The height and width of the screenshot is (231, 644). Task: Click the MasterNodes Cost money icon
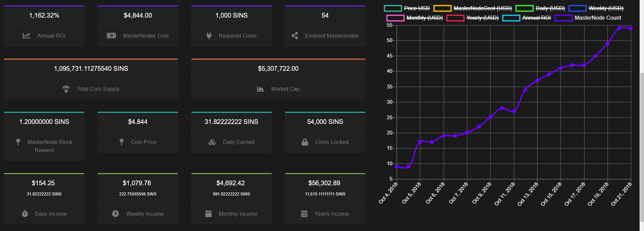click(x=112, y=36)
